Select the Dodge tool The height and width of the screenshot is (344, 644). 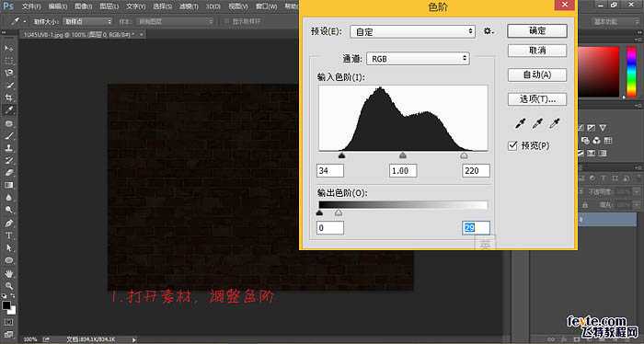pos(8,210)
